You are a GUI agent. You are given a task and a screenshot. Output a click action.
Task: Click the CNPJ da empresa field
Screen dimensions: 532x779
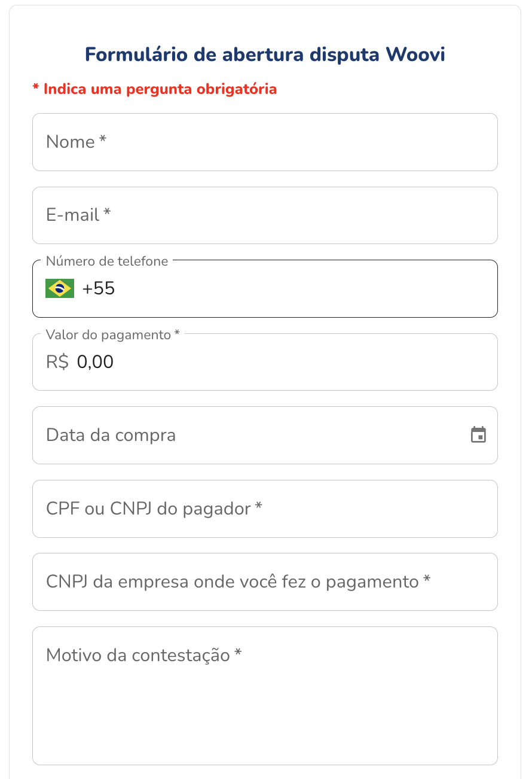(x=265, y=582)
